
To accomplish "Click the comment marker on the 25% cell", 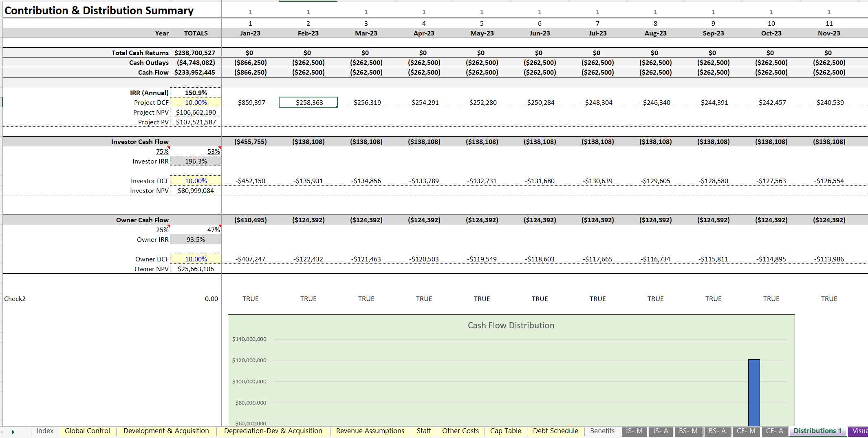I will (168, 227).
